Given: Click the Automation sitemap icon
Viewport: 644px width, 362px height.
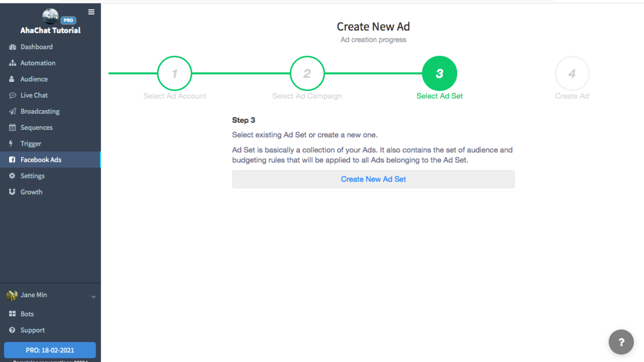Looking at the screenshot, I should 13,63.
